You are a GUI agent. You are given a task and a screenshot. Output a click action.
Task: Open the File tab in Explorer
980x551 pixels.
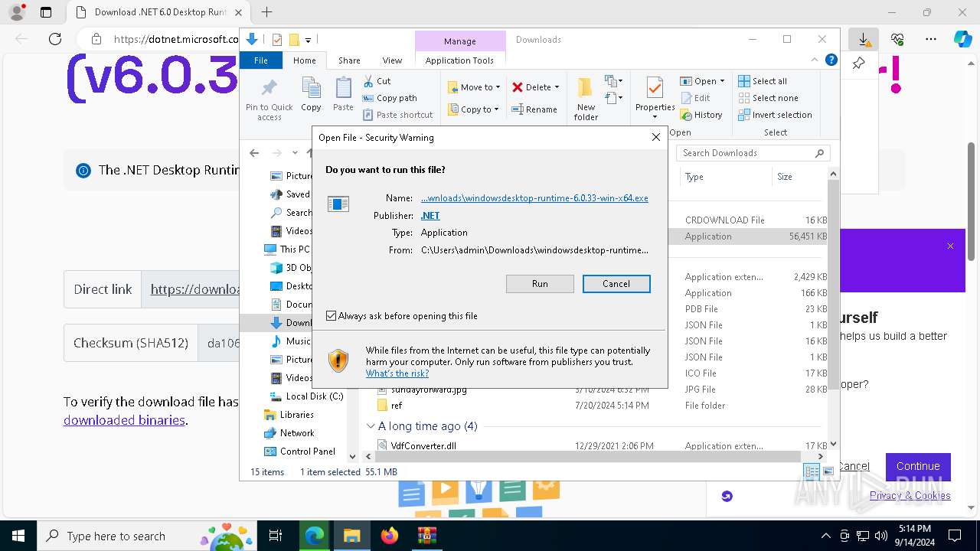coord(261,60)
